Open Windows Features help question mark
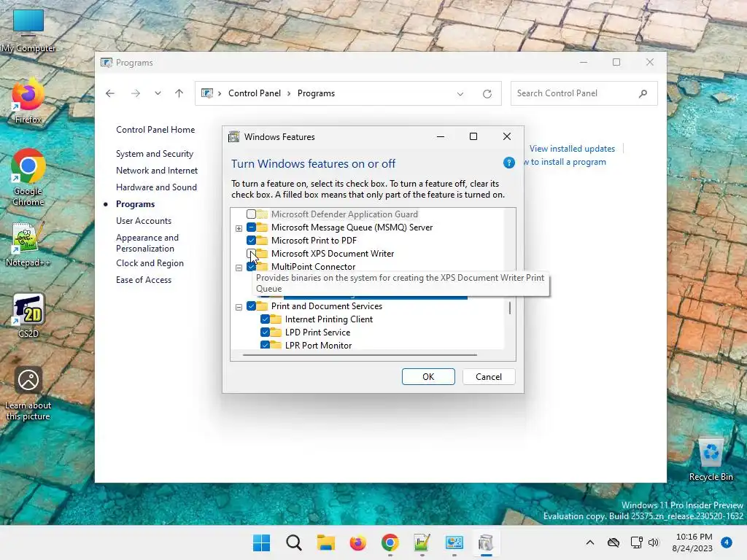 pos(508,163)
